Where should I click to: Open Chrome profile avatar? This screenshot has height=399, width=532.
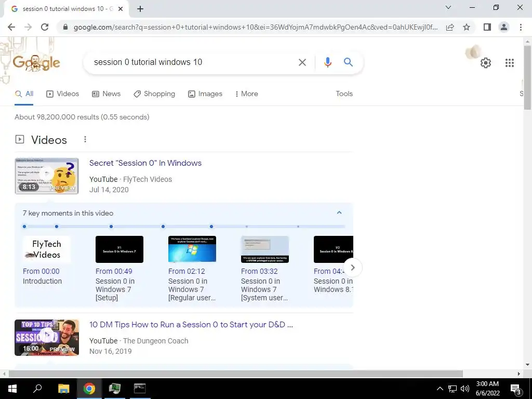(504, 27)
